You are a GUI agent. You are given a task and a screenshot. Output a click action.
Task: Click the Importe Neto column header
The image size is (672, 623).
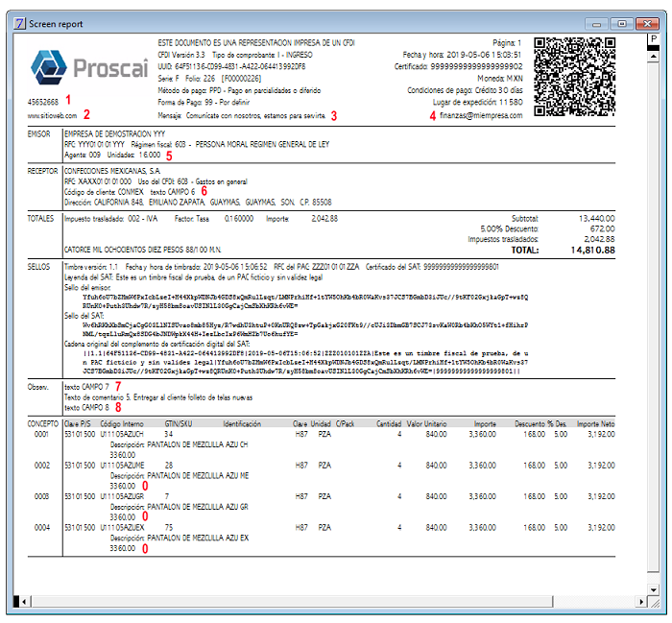tap(596, 423)
